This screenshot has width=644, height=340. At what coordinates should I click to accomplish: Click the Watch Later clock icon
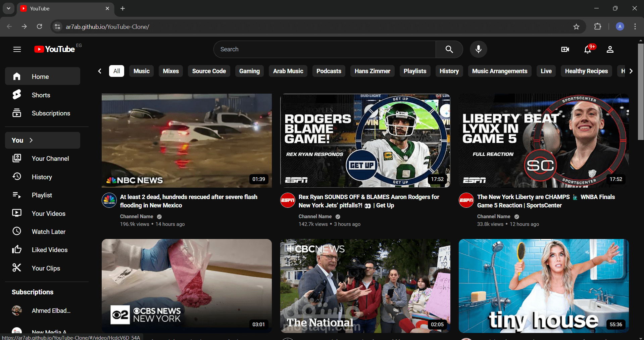[x=17, y=231]
